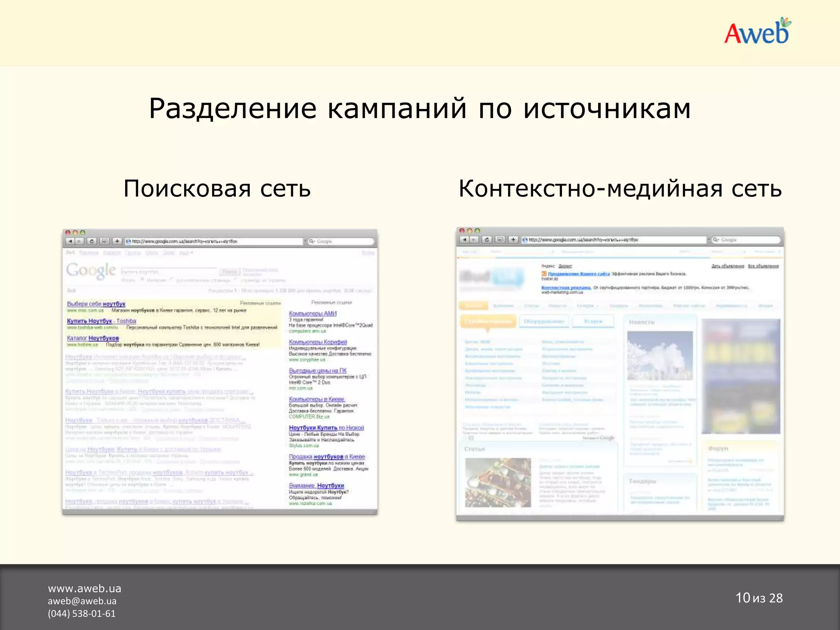Open 'Продвижение Вашего сайта' ad link
Viewport: 840px width, 630px height.
click(x=579, y=274)
